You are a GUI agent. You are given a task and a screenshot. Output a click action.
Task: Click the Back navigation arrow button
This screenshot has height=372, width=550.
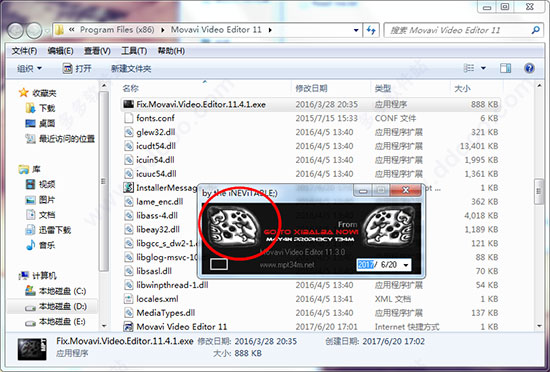[15, 31]
